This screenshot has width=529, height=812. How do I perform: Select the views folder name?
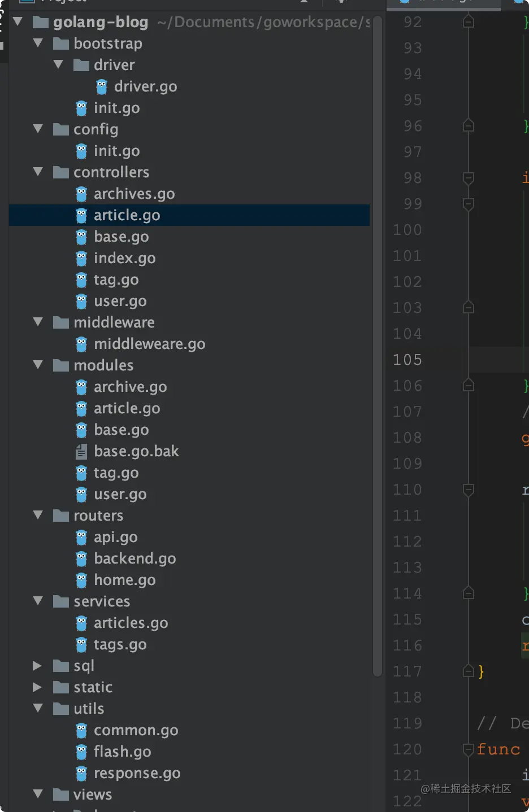click(93, 794)
